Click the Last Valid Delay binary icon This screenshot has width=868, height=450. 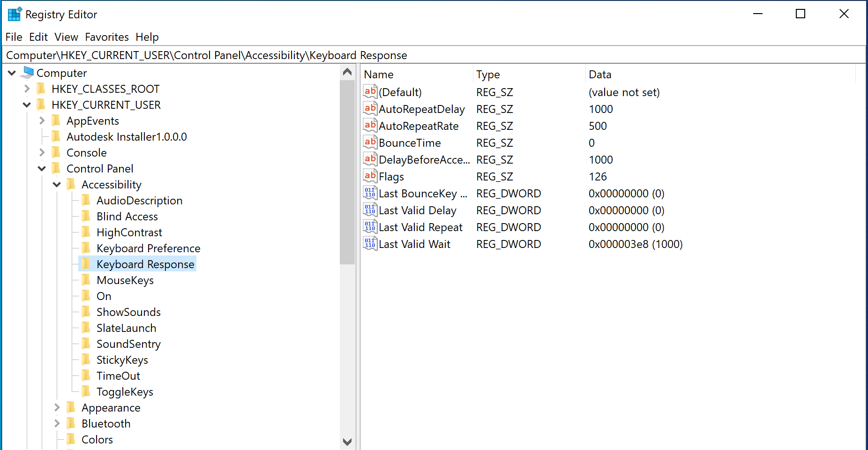(x=370, y=210)
